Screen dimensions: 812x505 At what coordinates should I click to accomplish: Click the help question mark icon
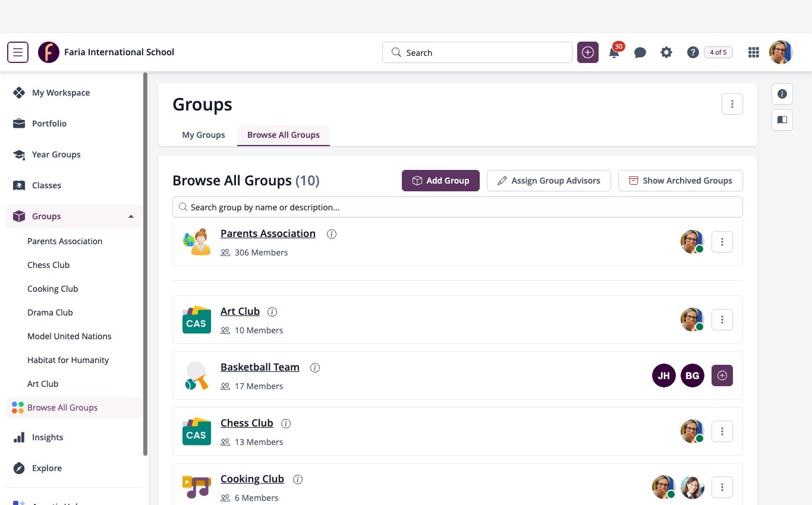693,52
